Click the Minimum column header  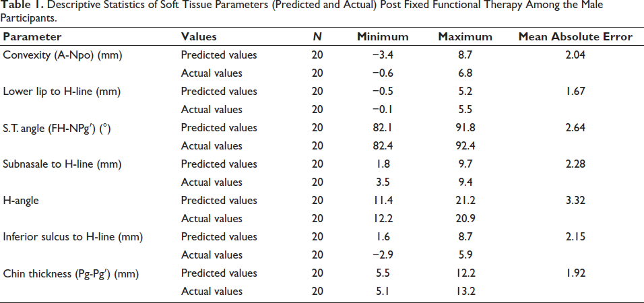tap(383, 36)
